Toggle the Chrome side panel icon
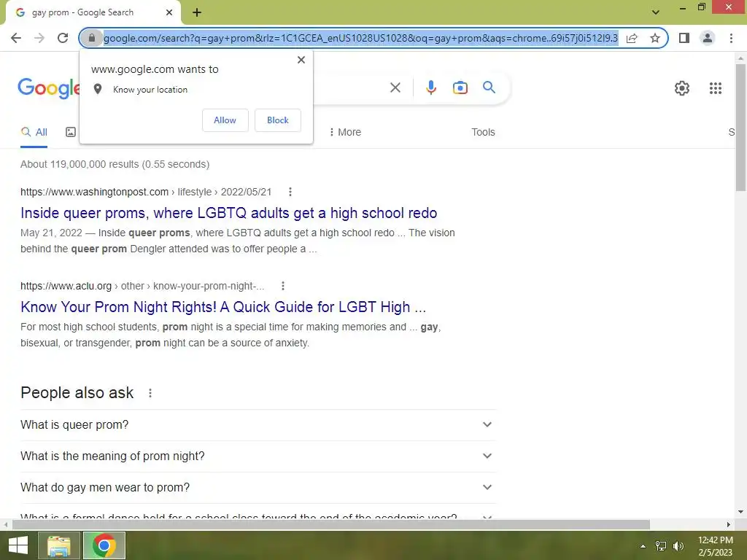 [x=684, y=38]
